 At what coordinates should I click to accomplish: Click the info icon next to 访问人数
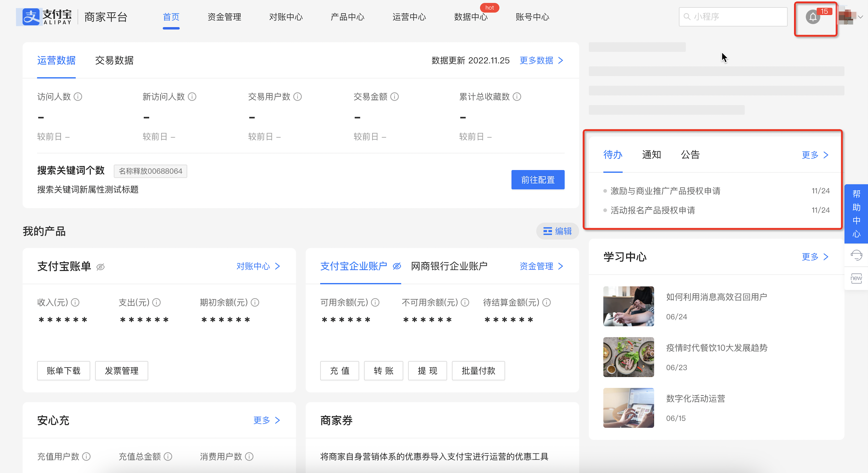pos(78,97)
